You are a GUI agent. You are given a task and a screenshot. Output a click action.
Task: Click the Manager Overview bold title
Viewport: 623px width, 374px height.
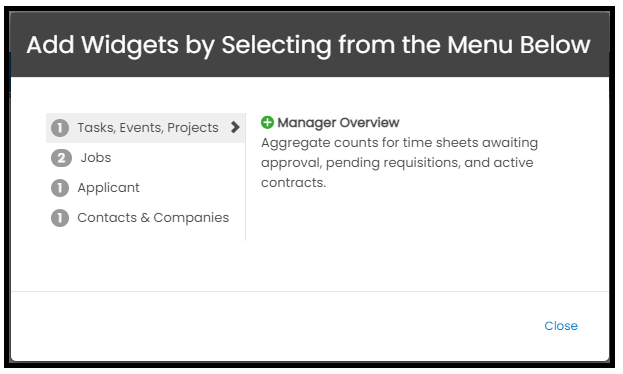point(338,123)
